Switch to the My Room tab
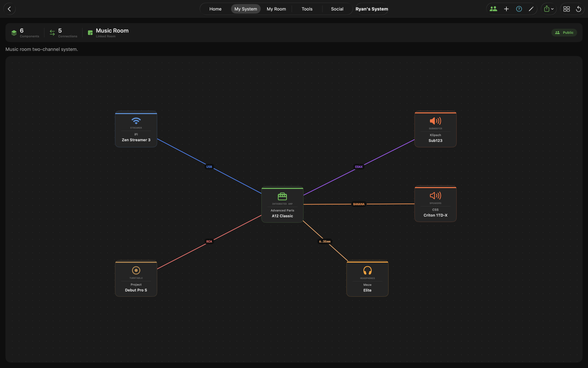Image resolution: width=588 pixels, height=368 pixels. [x=276, y=9]
